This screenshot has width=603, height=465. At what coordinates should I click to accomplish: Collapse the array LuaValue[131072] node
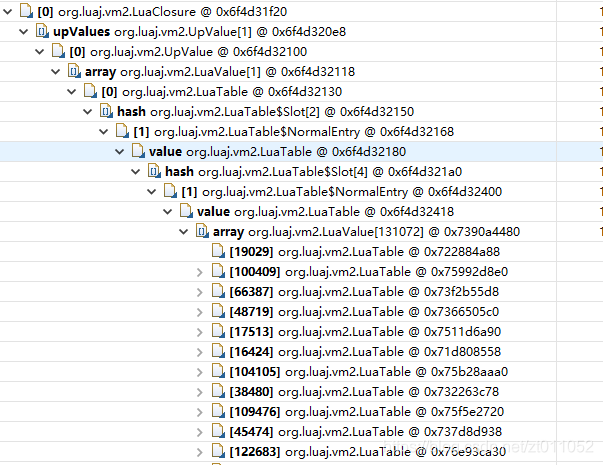click(x=184, y=232)
